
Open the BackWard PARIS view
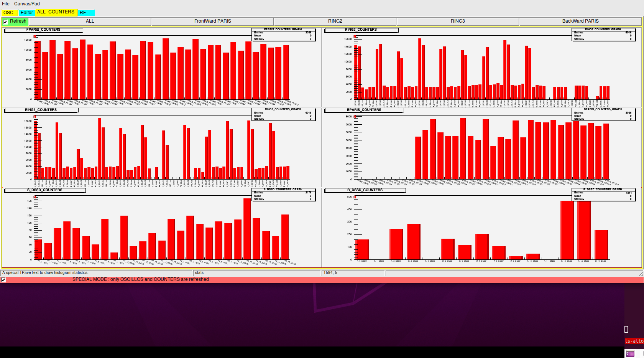[x=580, y=21]
